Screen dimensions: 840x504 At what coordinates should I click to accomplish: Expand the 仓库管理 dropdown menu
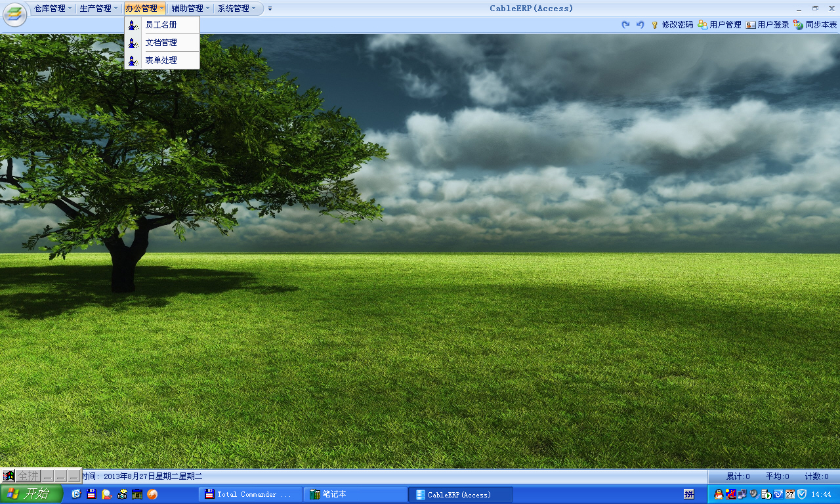53,9
